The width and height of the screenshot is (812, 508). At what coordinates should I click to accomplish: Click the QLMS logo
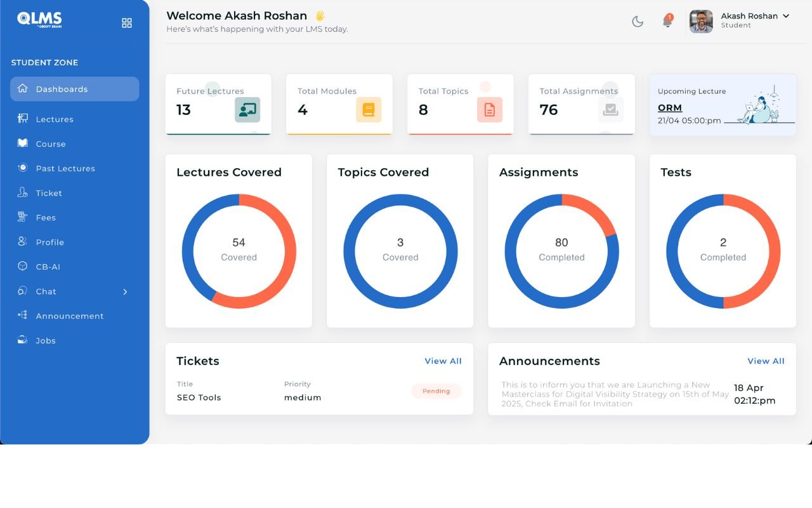pos(39,20)
